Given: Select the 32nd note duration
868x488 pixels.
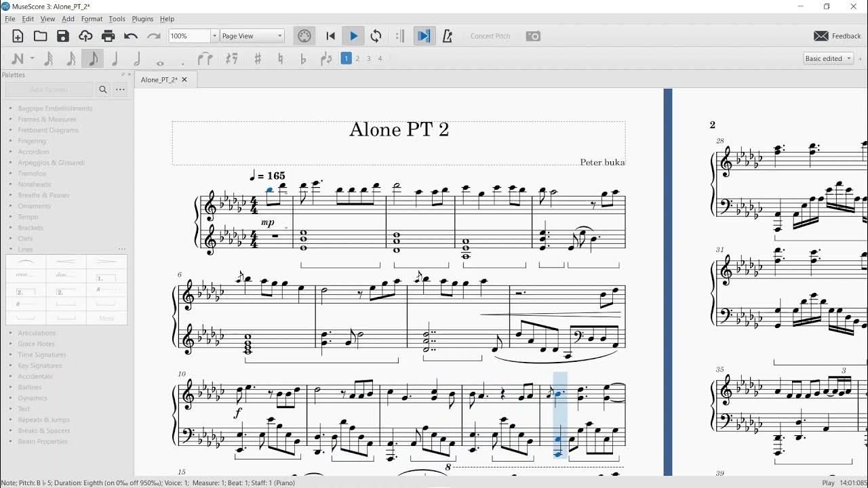Looking at the screenshot, I should click(49, 59).
